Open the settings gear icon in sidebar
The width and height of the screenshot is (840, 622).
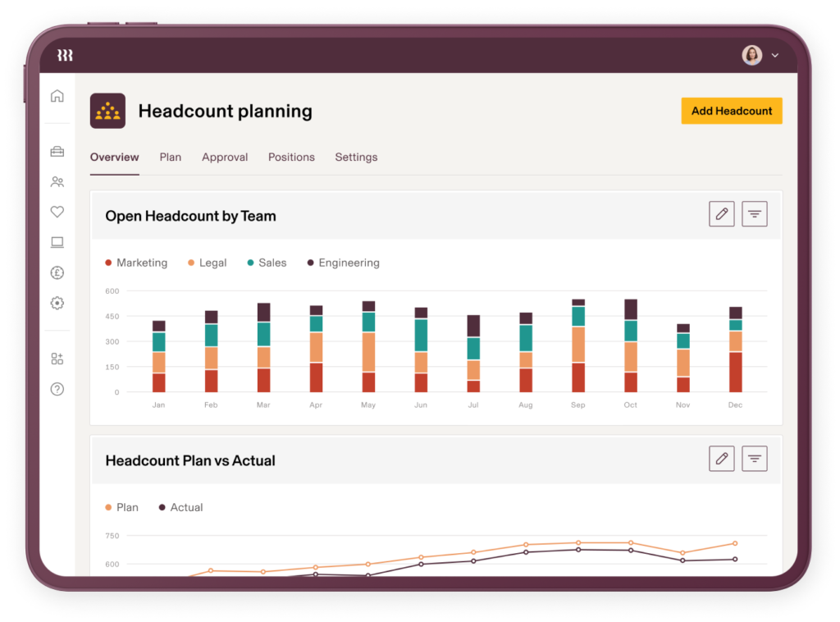[57, 303]
